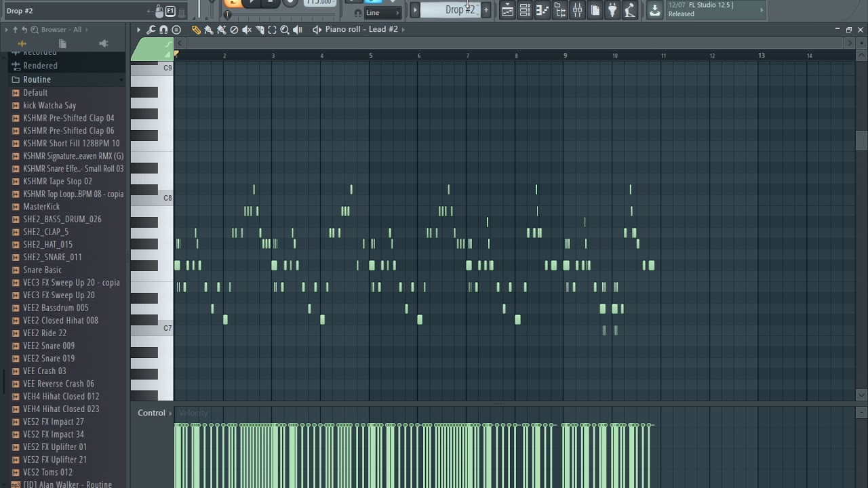Image resolution: width=868 pixels, height=488 pixels.
Task: Click the browser re-read undo arrow icon
Action: click(x=24, y=30)
